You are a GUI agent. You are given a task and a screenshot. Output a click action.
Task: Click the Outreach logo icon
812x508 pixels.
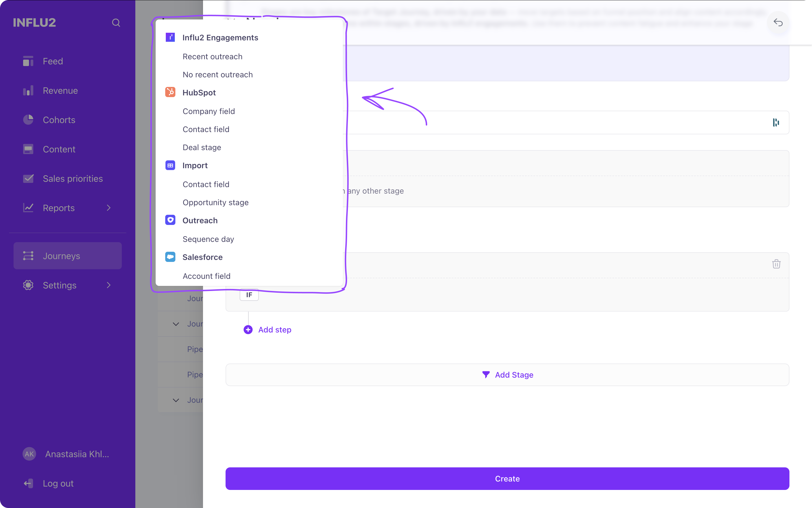[x=170, y=220]
